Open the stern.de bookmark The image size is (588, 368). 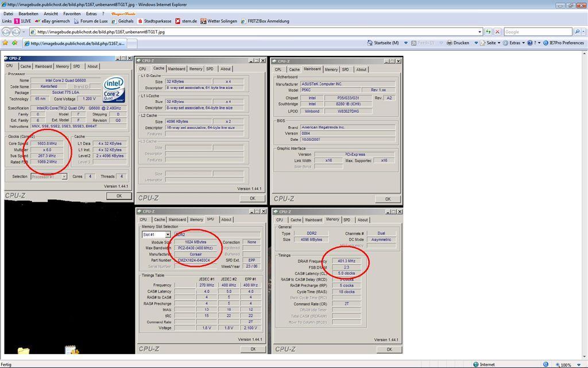point(186,21)
